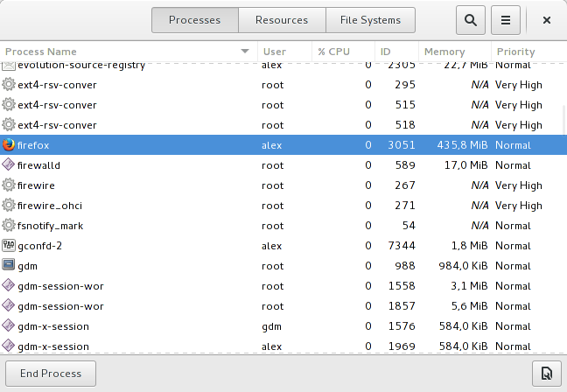The width and height of the screenshot is (567, 392).
Task: Sort by the % CPU column header
Action: 343,52
